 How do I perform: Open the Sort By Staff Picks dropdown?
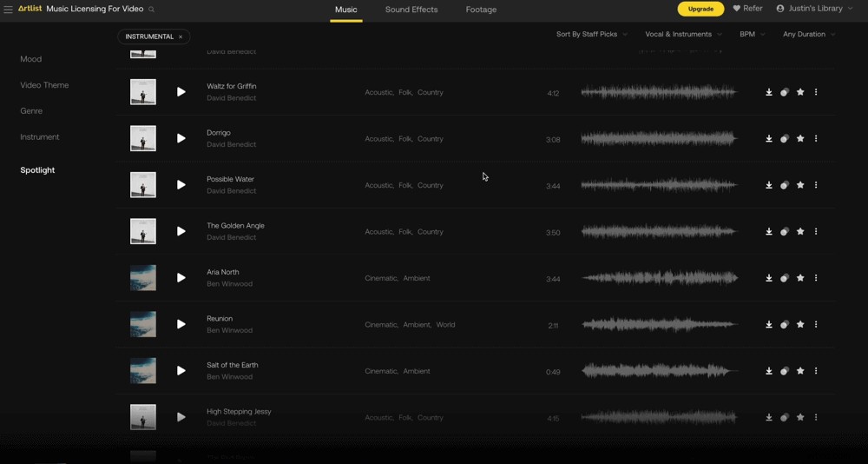point(592,35)
